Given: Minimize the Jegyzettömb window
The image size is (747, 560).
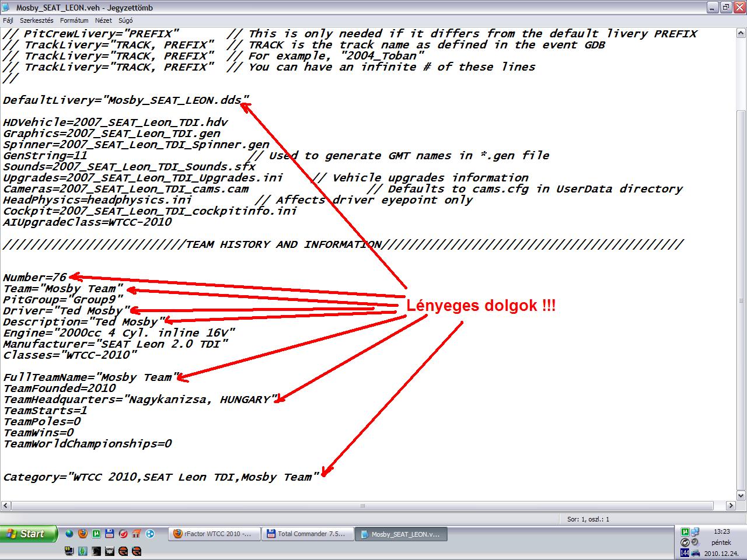Looking at the screenshot, I should 714,8.
